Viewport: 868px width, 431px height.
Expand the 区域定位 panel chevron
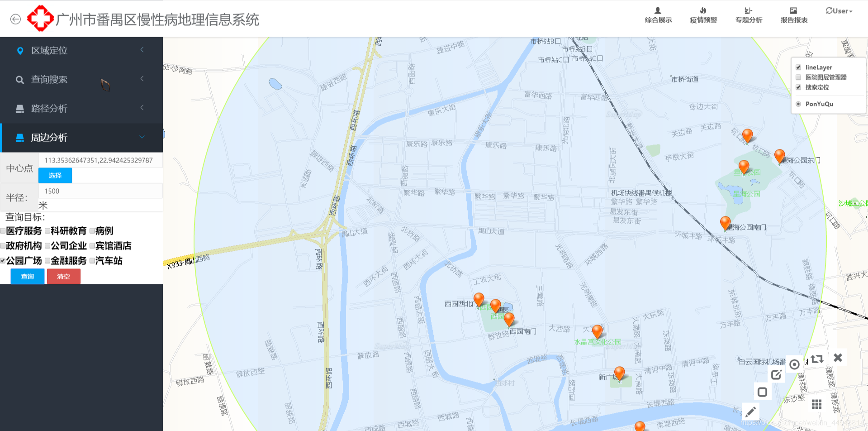(142, 50)
